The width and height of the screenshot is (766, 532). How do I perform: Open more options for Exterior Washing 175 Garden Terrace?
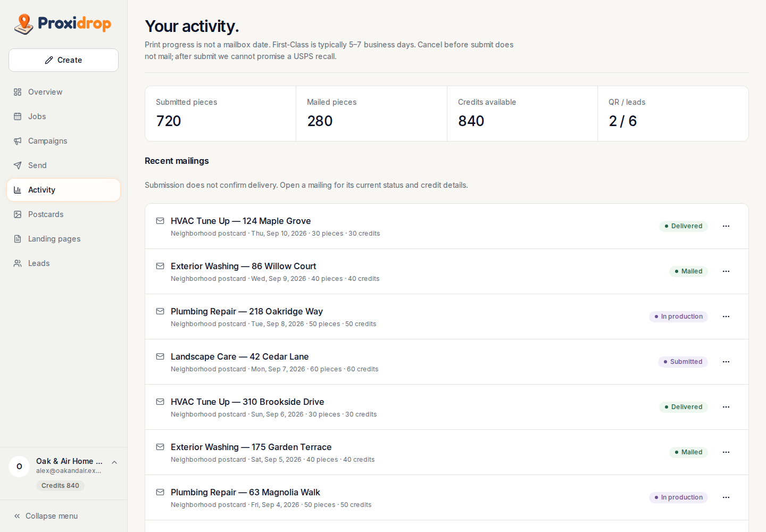pos(726,452)
